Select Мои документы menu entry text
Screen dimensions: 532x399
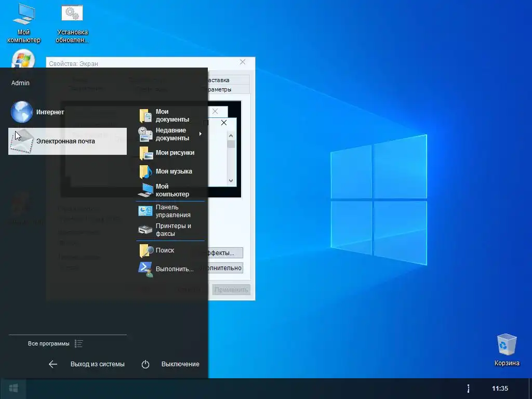(172, 115)
